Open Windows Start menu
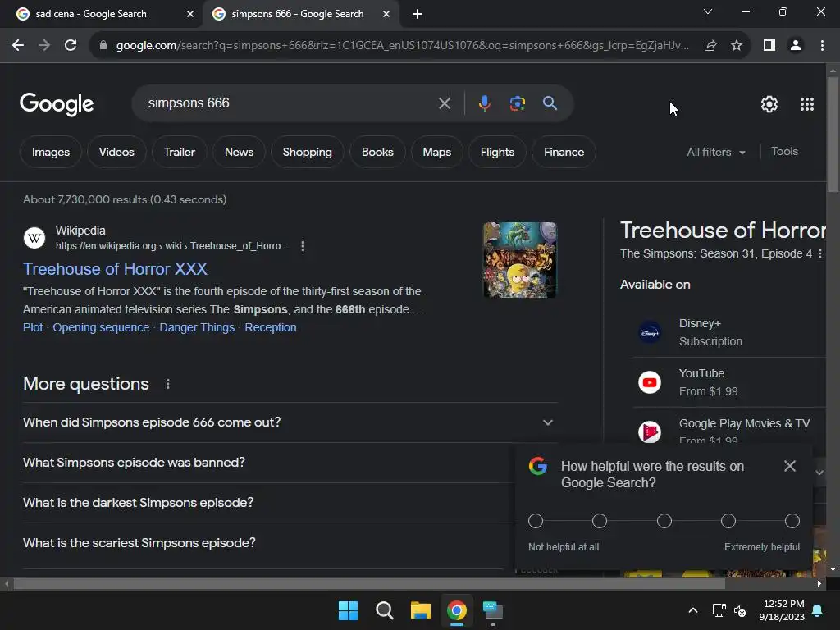Screen dimensions: 840x630 348,610
